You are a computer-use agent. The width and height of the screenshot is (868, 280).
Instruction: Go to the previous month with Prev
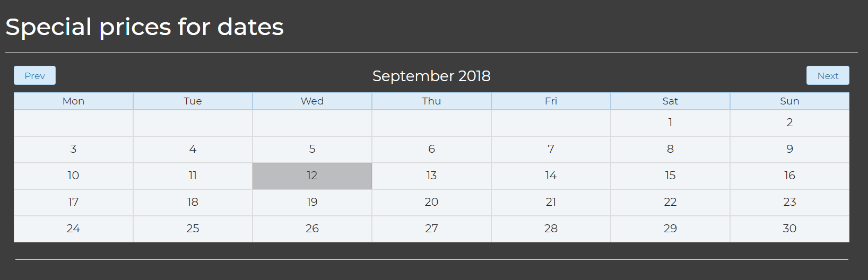coord(34,75)
